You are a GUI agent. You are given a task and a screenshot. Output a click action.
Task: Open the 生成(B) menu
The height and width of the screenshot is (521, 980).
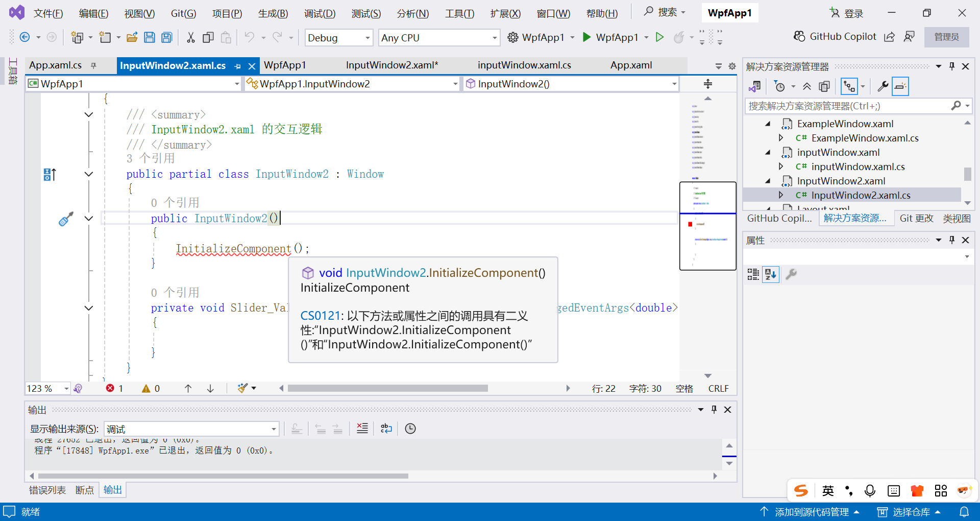(x=273, y=13)
